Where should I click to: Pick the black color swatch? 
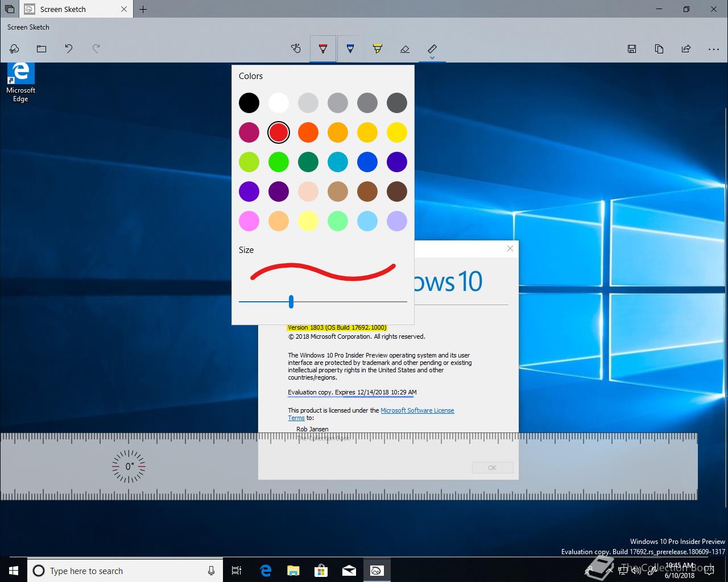point(249,103)
